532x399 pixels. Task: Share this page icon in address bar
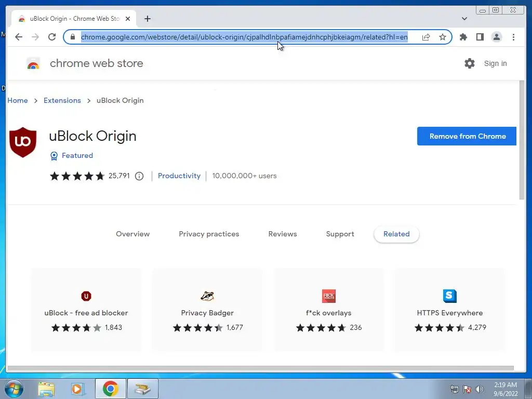(426, 37)
